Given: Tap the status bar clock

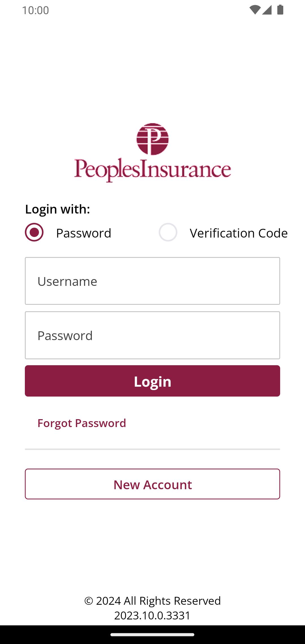Looking at the screenshot, I should pos(36,10).
